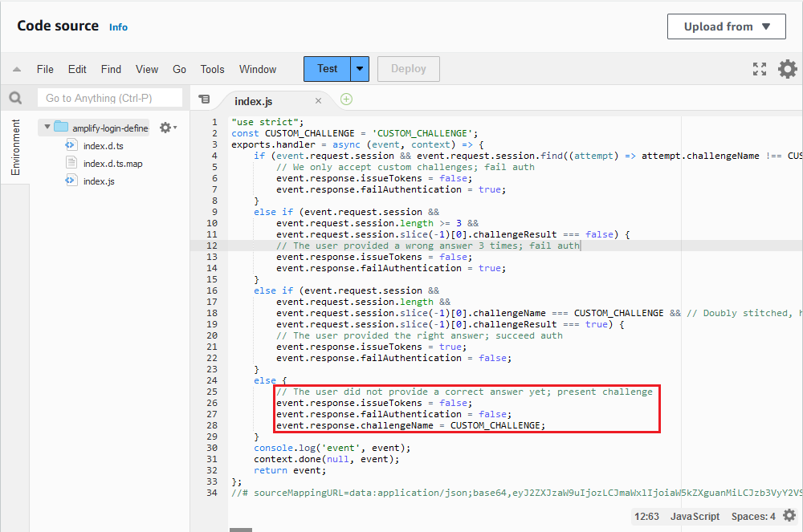Click the console.log('event', event) line
Screen dimensions: 803x532
pyautogui.click(x=332, y=448)
